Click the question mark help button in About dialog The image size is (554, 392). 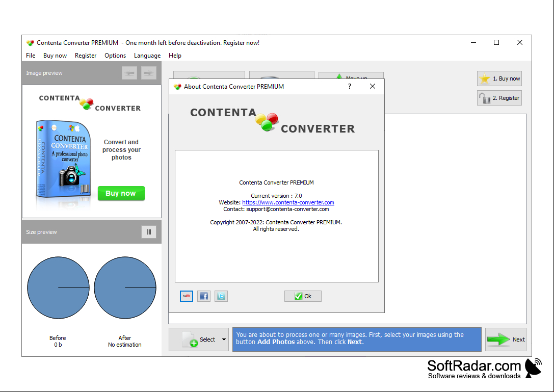(x=350, y=86)
